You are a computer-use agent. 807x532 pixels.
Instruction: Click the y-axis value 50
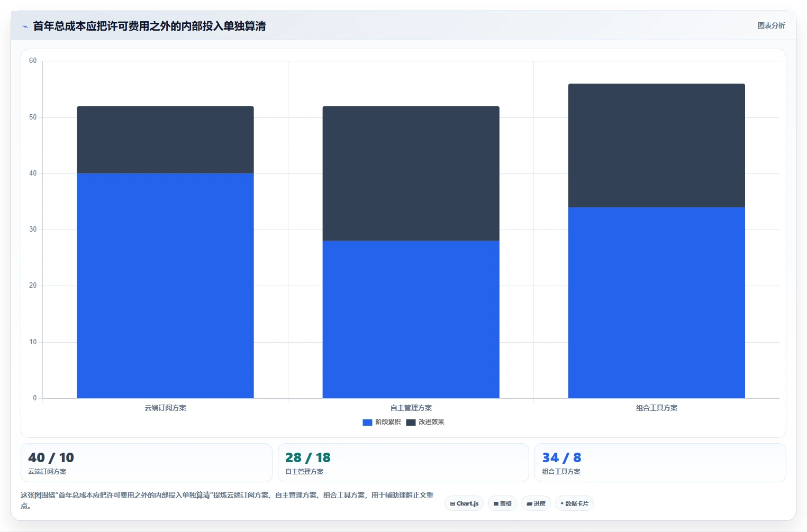coord(33,117)
